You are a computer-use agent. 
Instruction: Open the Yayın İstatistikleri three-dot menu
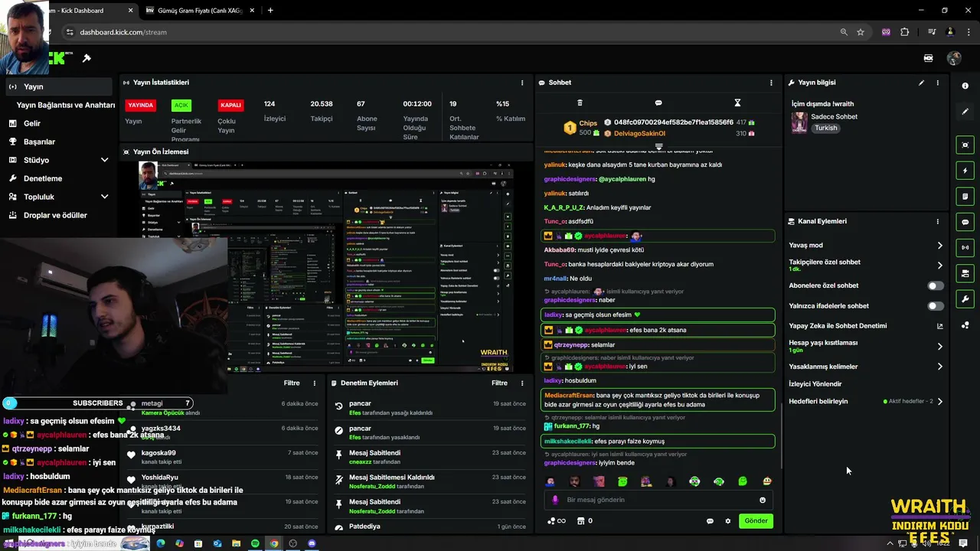522,83
